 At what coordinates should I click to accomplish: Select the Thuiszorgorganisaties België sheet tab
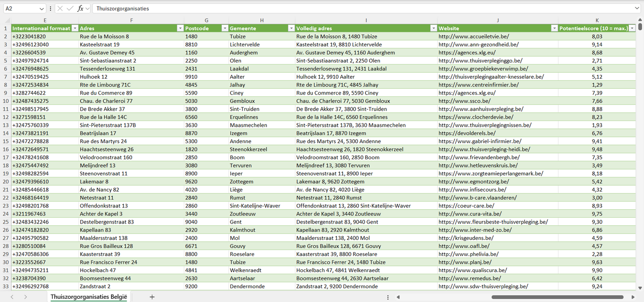tap(89, 297)
